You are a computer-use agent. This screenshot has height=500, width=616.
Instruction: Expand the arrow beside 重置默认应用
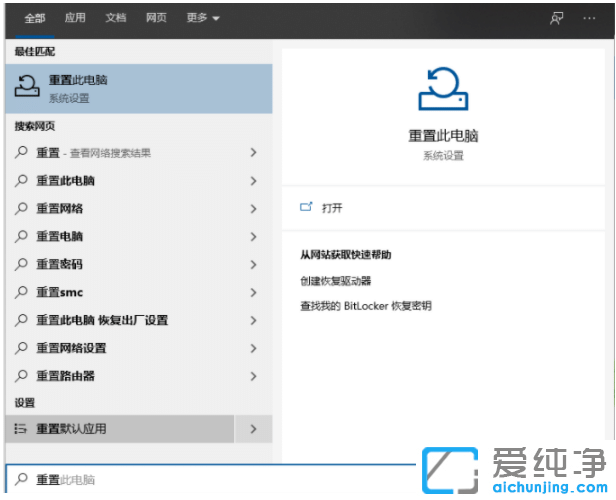point(253,429)
